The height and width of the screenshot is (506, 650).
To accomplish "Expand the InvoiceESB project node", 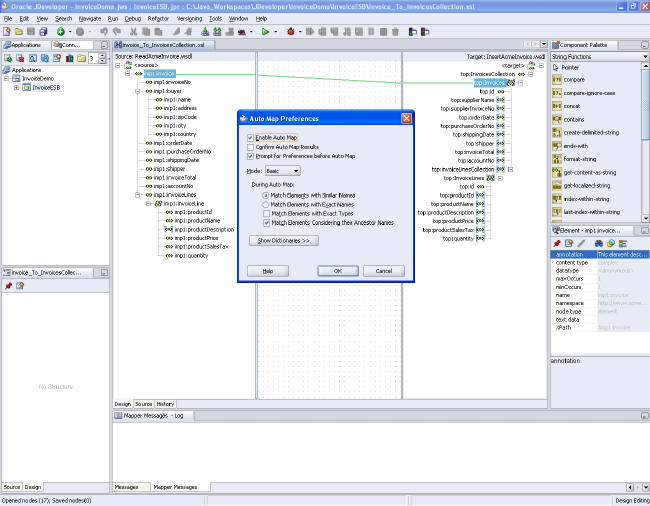I will 16,87.
